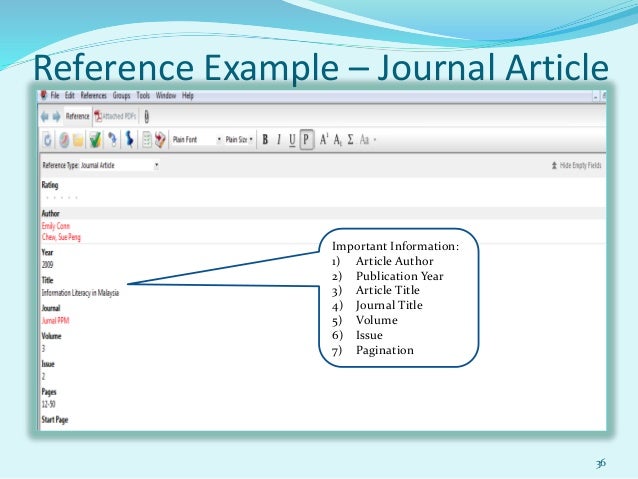Open the File menu

tap(55, 96)
